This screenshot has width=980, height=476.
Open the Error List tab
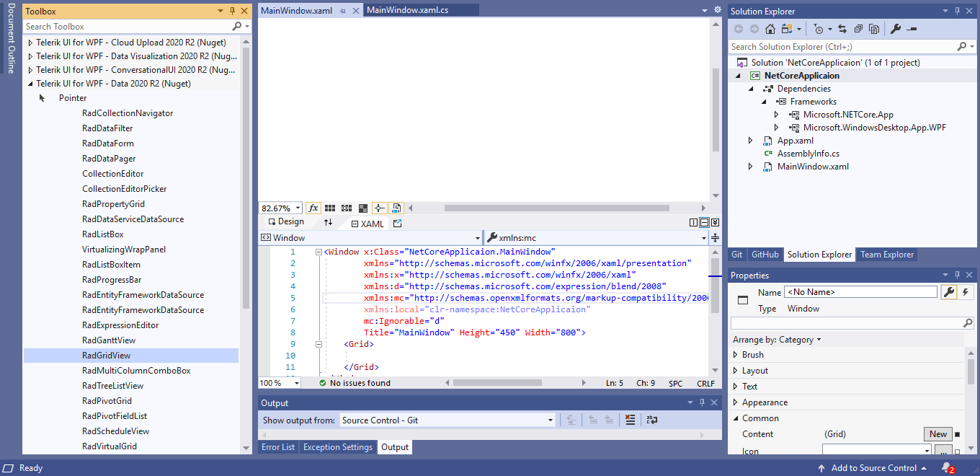coord(278,447)
